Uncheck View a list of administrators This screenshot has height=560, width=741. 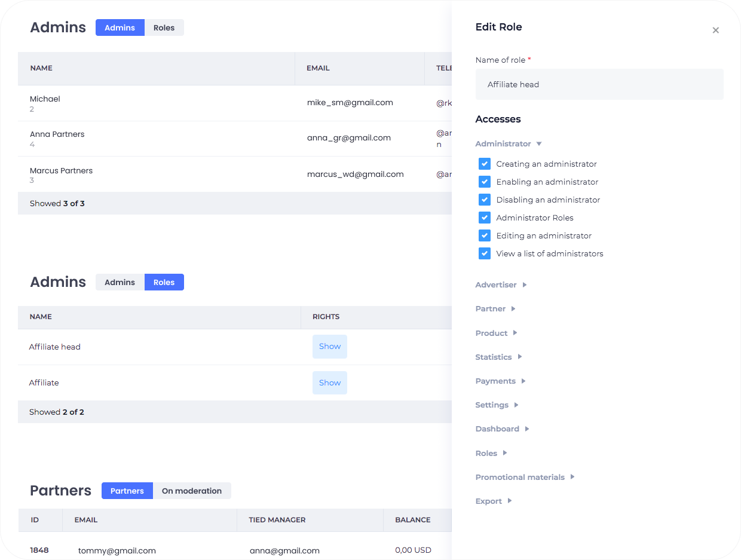coord(485,253)
